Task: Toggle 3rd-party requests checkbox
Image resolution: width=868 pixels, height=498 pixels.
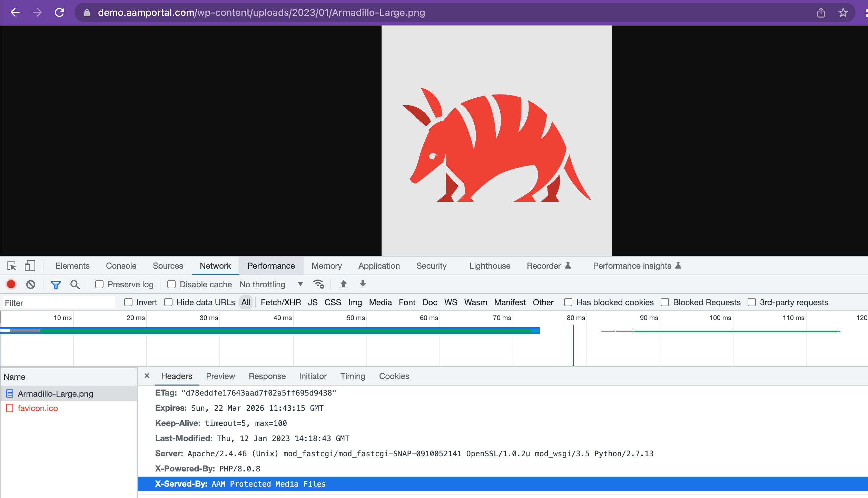Action: (752, 302)
